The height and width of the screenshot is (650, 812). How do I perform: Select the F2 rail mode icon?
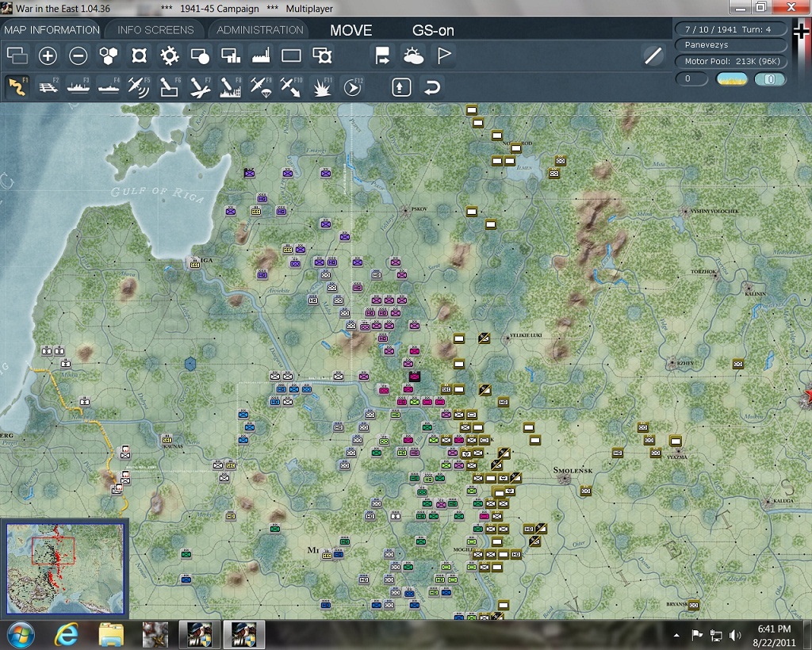(48, 86)
